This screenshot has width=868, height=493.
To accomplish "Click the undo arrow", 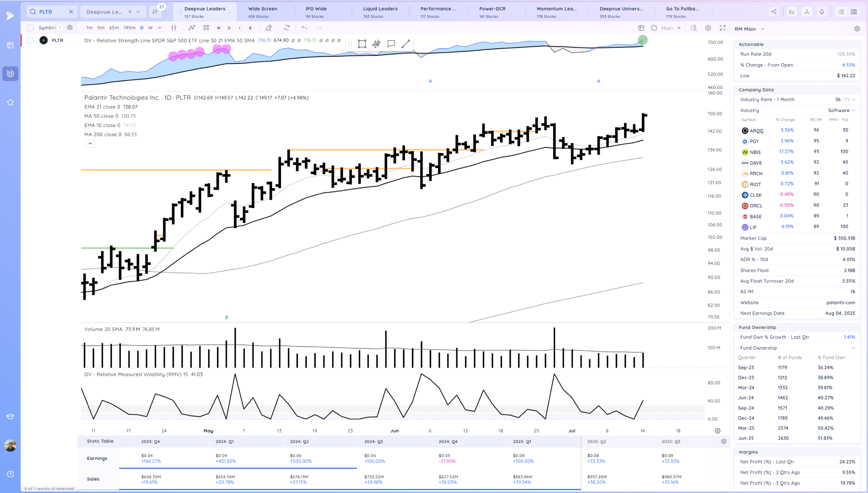I will 304,28.
